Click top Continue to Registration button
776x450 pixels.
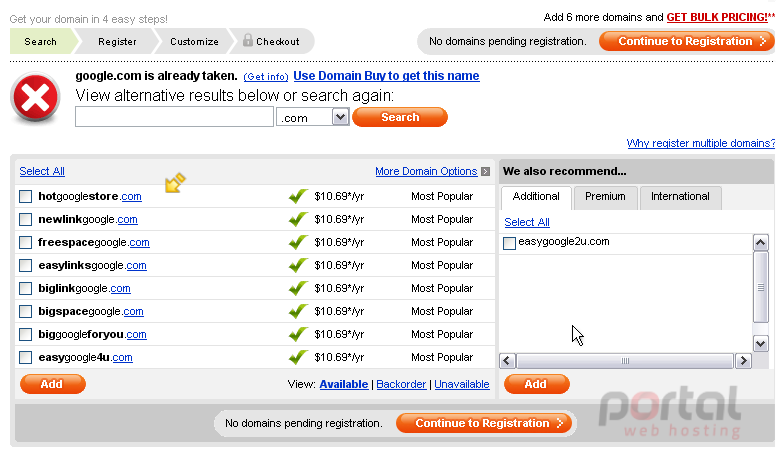(x=686, y=41)
